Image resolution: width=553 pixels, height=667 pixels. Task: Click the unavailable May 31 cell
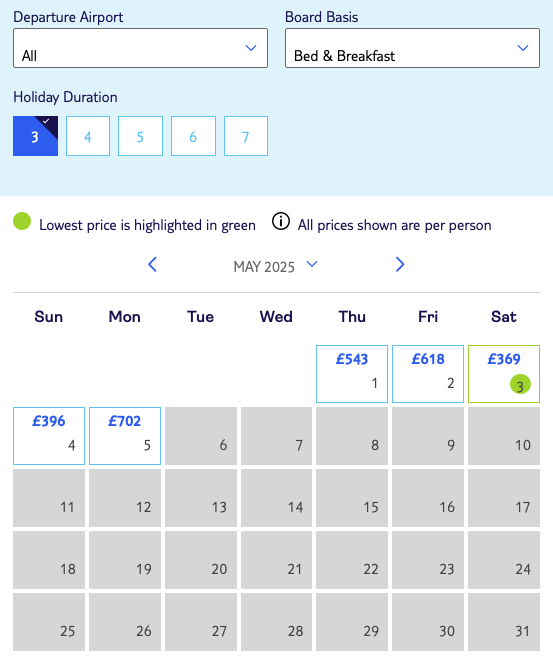[504, 622]
